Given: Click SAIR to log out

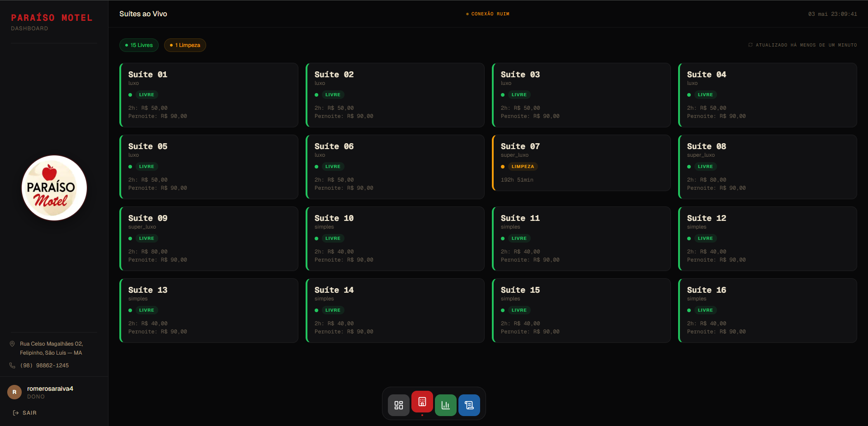Looking at the screenshot, I should click(29, 413).
